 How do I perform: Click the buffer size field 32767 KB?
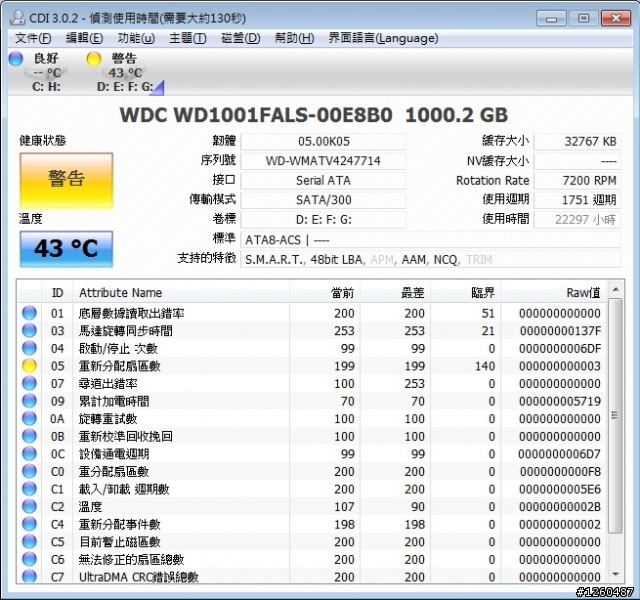577,142
